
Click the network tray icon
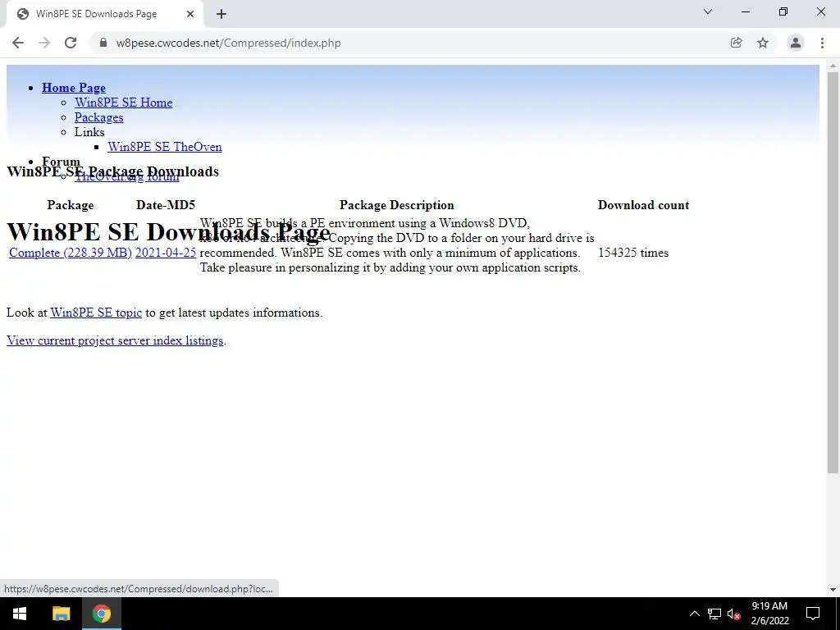point(714,614)
